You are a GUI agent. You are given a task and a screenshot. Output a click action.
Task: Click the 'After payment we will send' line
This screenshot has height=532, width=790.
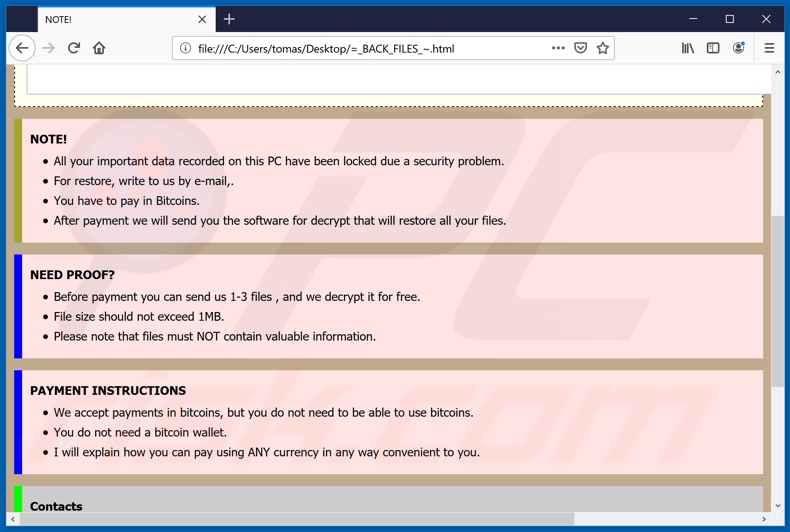pyautogui.click(x=280, y=221)
